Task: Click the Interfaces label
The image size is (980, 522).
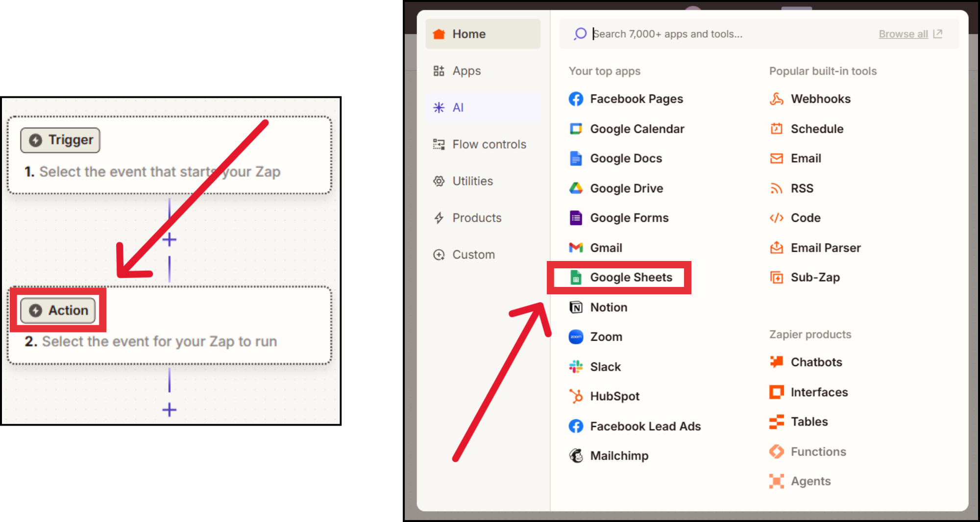Action: (x=819, y=392)
